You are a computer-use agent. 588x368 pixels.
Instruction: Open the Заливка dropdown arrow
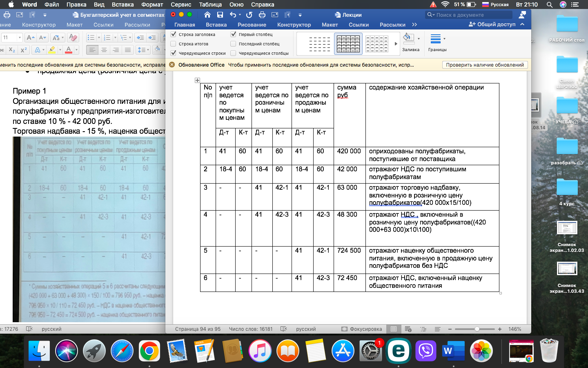point(419,39)
